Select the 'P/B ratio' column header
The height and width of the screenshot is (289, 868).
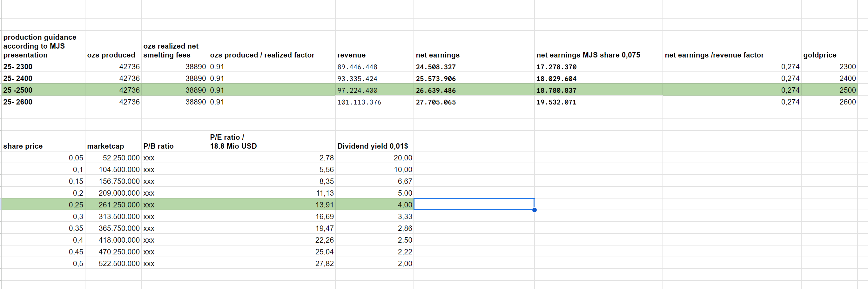[158, 146]
